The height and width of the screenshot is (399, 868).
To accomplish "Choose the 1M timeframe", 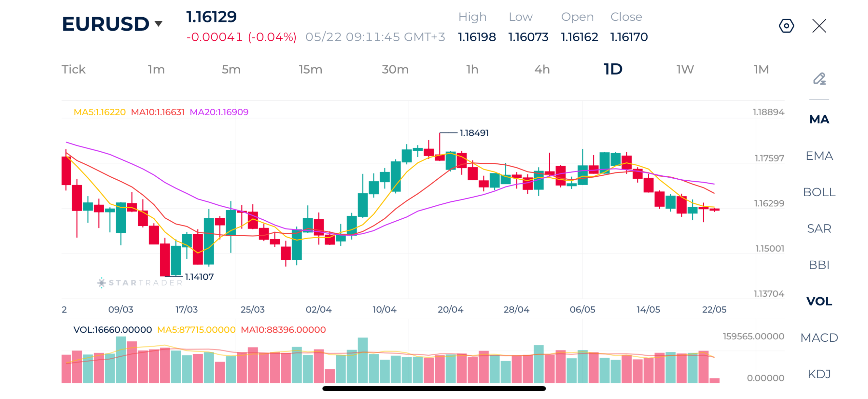I will [761, 69].
